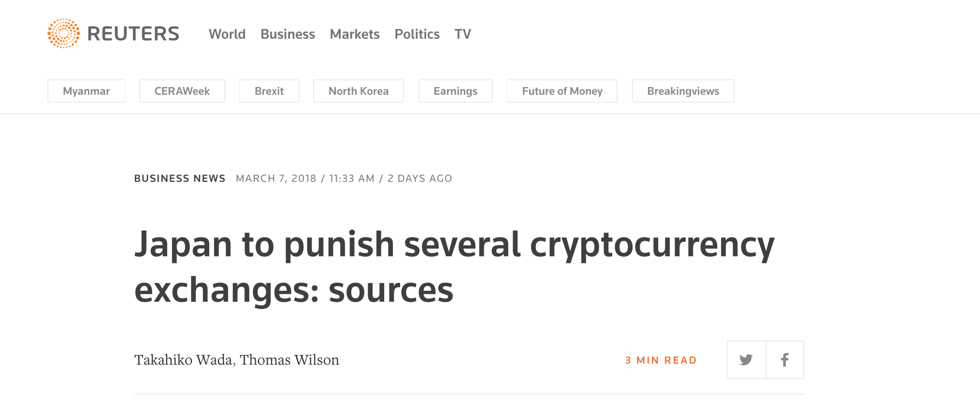The width and height of the screenshot is (980, 412).
Task: Go to the Breakingviews tag
Action: pyautogui.click(x=683, y=91)
